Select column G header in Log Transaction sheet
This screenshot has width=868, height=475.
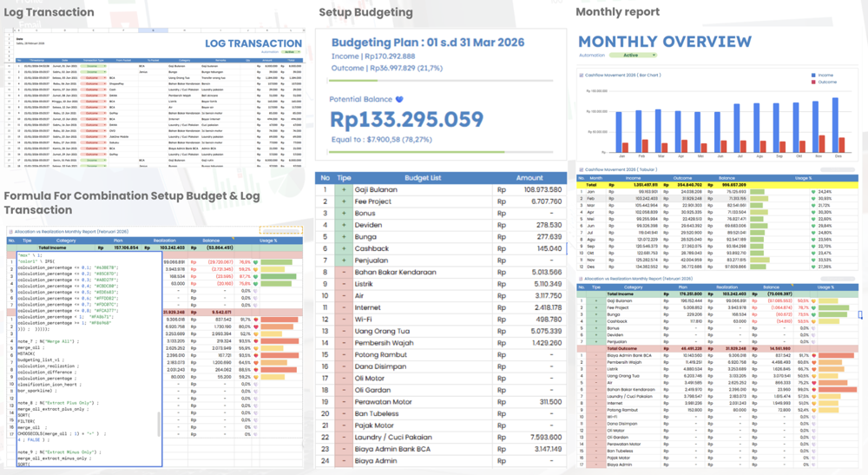[x=153, y=30]
